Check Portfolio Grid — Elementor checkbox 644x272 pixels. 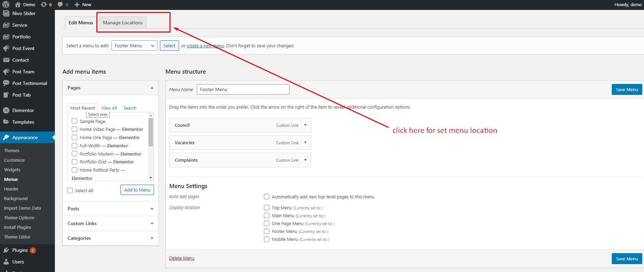74,162
